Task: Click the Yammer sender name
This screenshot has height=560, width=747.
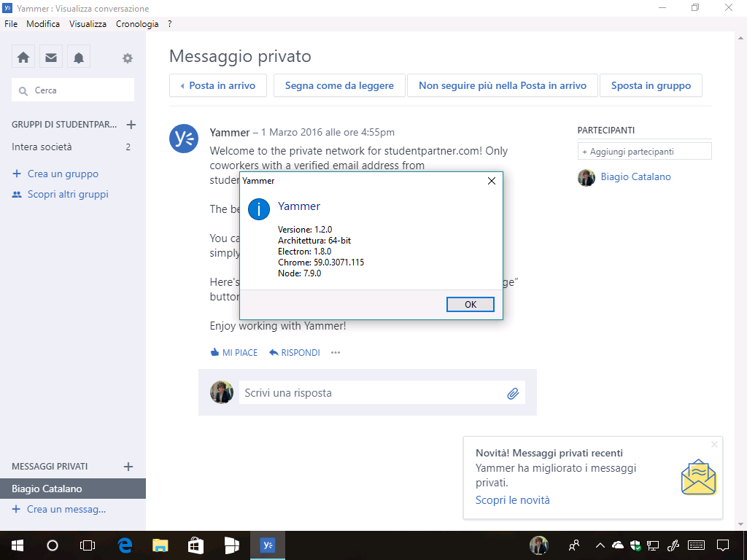Action: [x=230, y=133]
